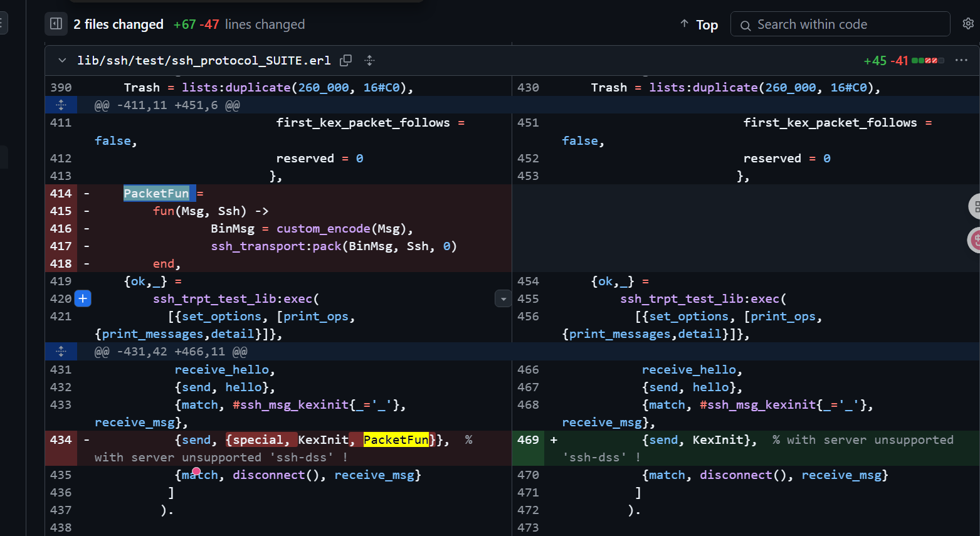Viewport: 980px width, 536px height.
Task: Click line number 390 in the gutter
Action: click(61, 88)
